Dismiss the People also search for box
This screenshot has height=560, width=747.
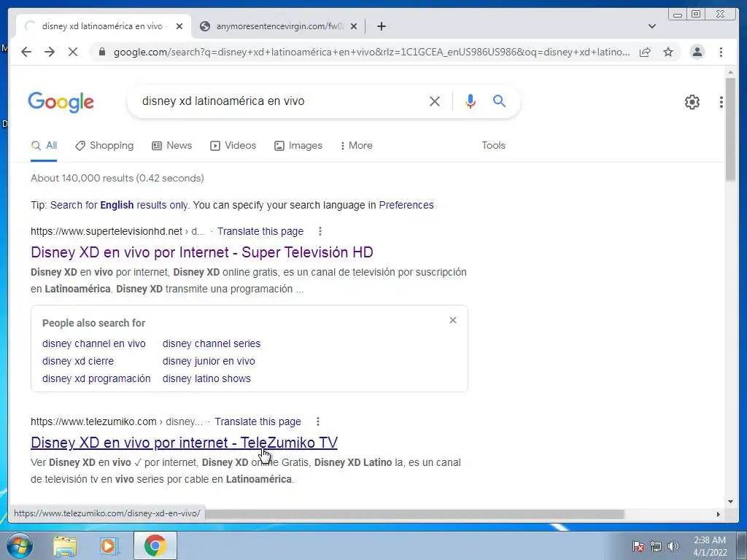tap(453, 320)
